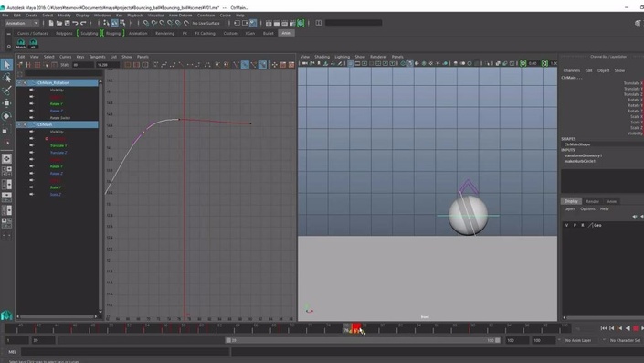The height and width of the screenshot is (363, 644).
Task: Toggle the P playback box on Geo layer
Action: (575, 225)
